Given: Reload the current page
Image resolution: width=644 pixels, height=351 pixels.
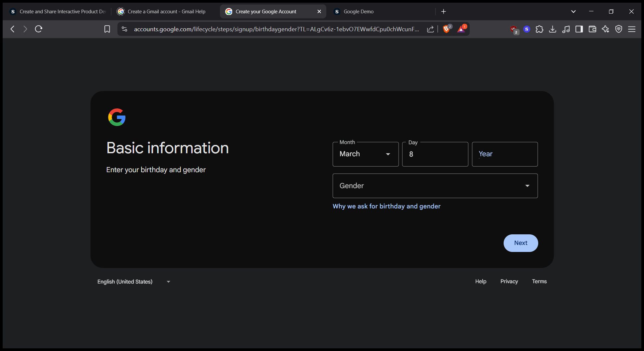Looking at the screenshot, I should pyautogui.click(x=39, y=29).
